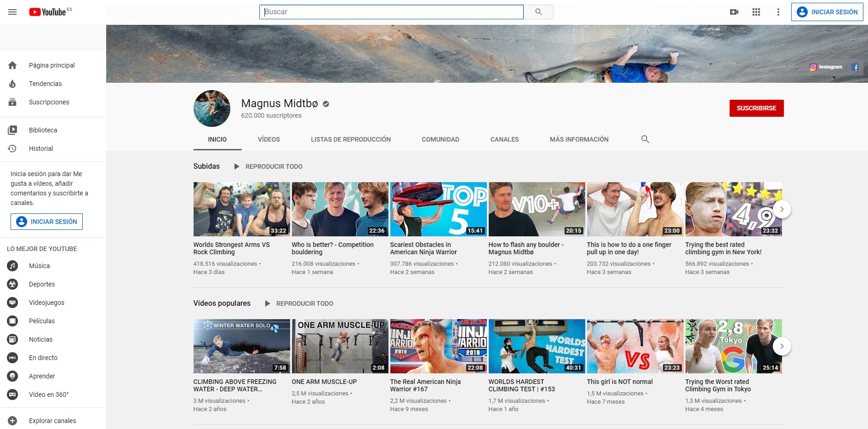Open the hamburger guide menu
The image size is (868, 429).
click(x=12, y=12)
